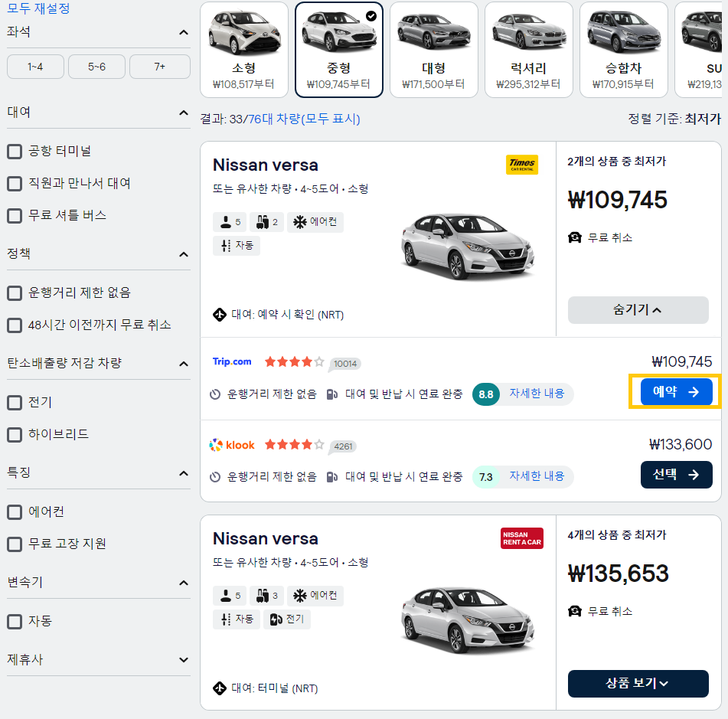Enable the 전기 vehicle filter
The height and width of the screenshot is (719, 728).
(15, 403)
